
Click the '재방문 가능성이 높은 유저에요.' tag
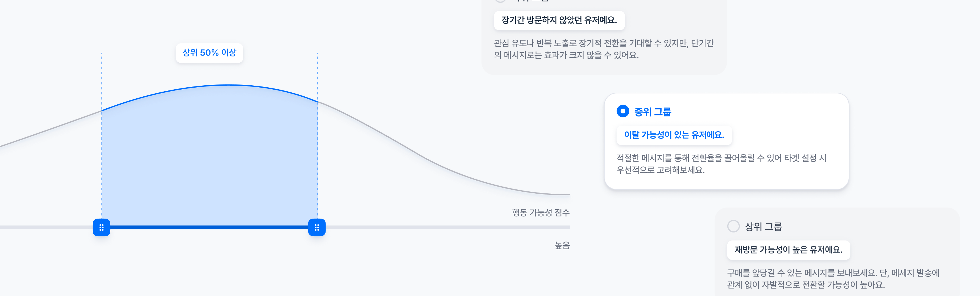(x=788, y=250)
